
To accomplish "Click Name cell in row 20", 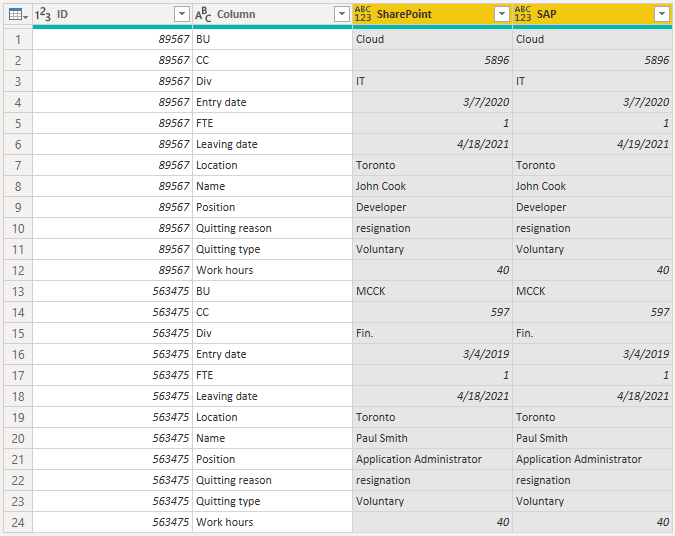I will pyautogui.click(x=272, y=438).
